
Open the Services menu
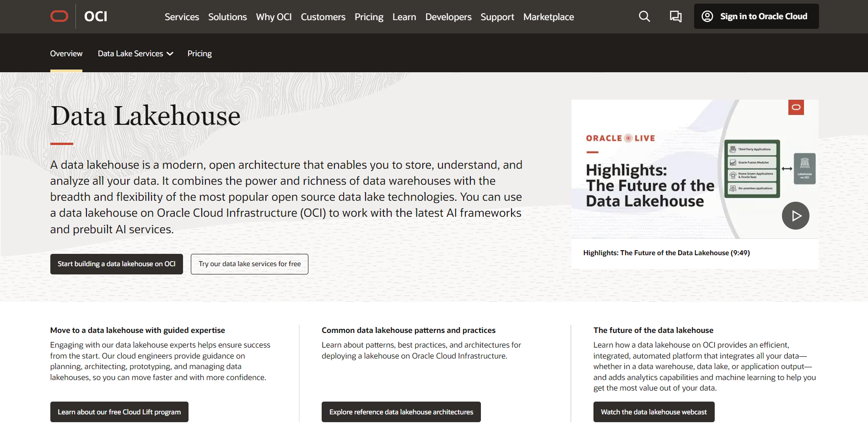pos(182,17)
